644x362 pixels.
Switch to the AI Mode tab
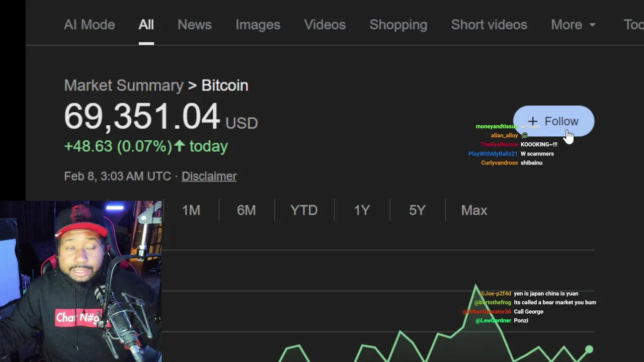pyautogui.click(x=89, y=25)
